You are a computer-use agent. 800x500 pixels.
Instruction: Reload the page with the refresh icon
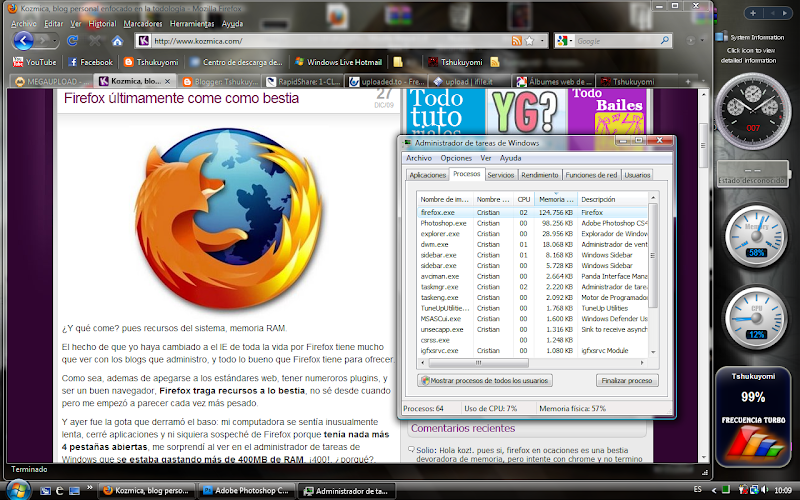click(73, 41)
